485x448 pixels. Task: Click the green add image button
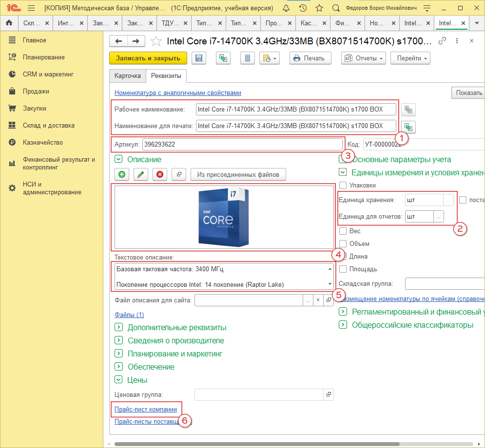121,174
